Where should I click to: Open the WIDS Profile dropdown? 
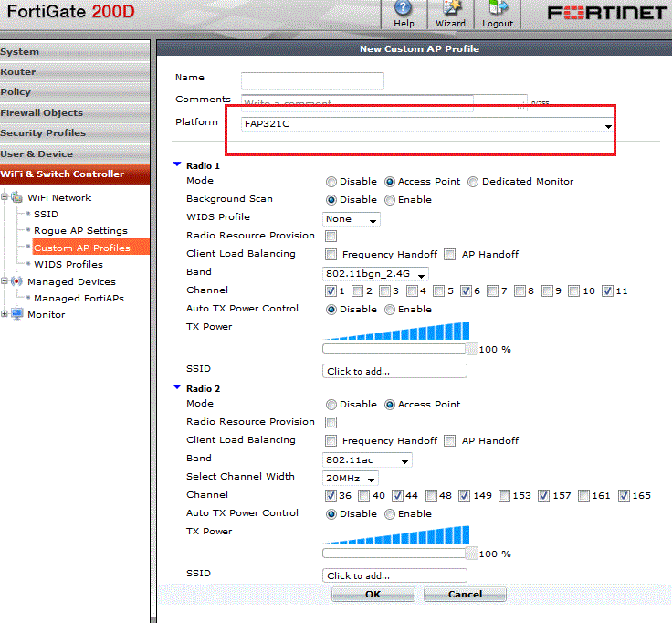[x=351, y=219]
